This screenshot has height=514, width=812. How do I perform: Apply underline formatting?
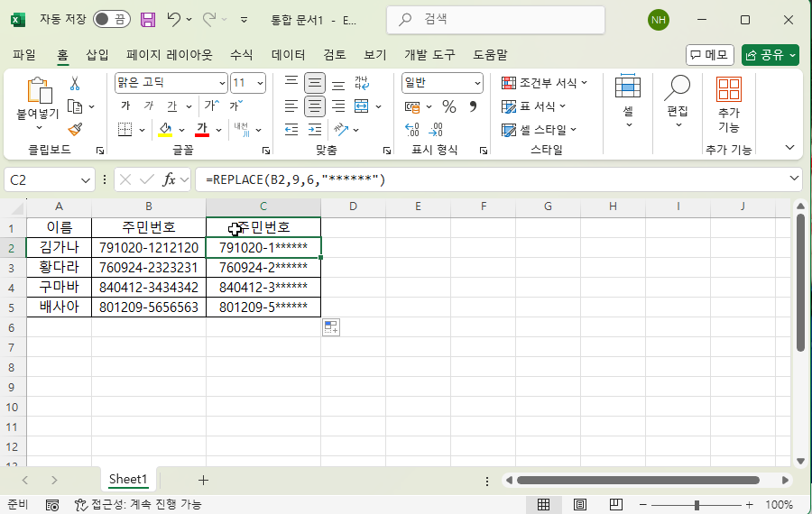click(x=172, y=106)
